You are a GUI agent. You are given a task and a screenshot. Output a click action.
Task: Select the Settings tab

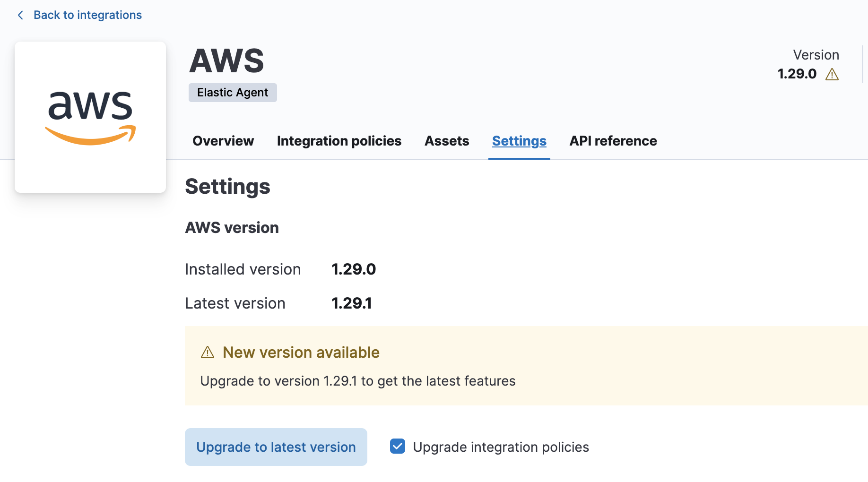519,140
